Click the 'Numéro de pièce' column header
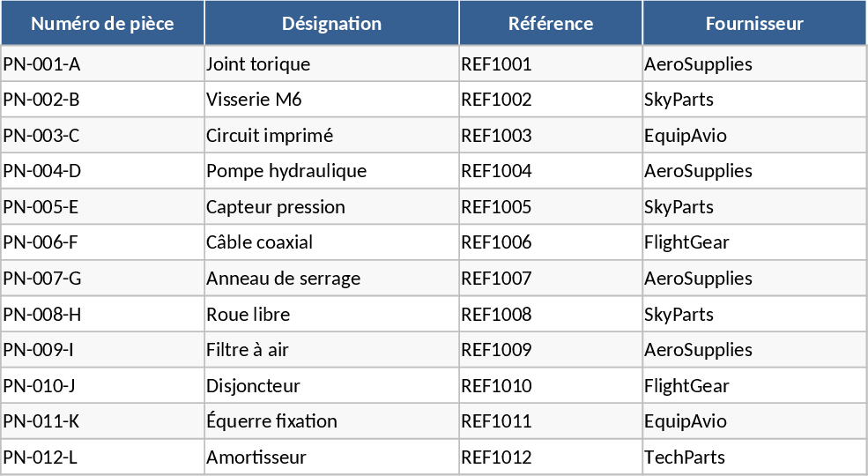This screenshot has height=476, width=868. coord(102,24)
